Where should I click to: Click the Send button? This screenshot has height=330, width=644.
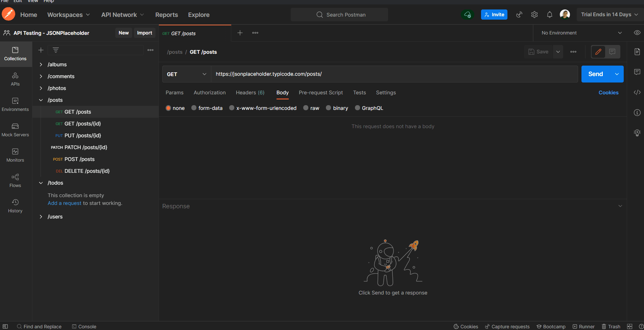[x=595, y=74]
